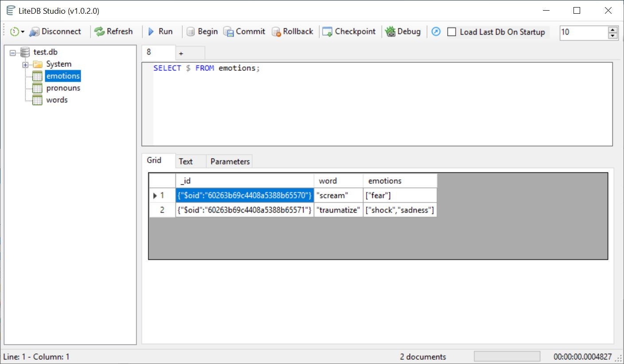
Task: Click the "2 documents" status text
Action: (x=423, y=357)
